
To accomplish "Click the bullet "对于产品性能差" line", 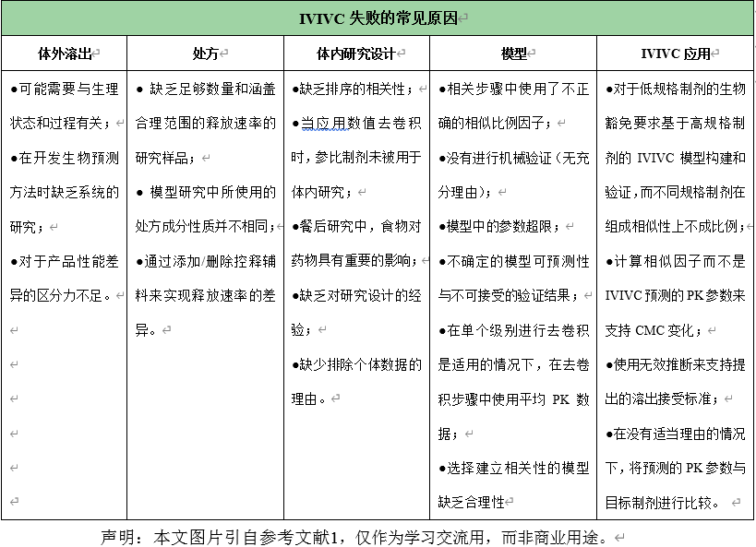I will pyautogui.click(x=65, y=262).
